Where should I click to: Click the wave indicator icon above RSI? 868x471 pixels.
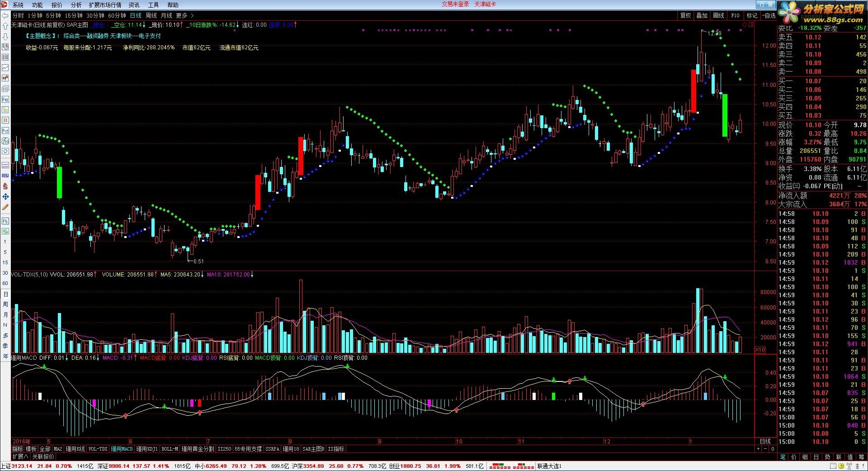click(x=5, y=165)
